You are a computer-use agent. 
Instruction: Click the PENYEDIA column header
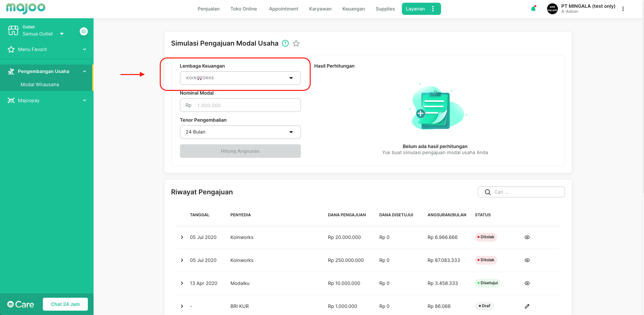240,215
